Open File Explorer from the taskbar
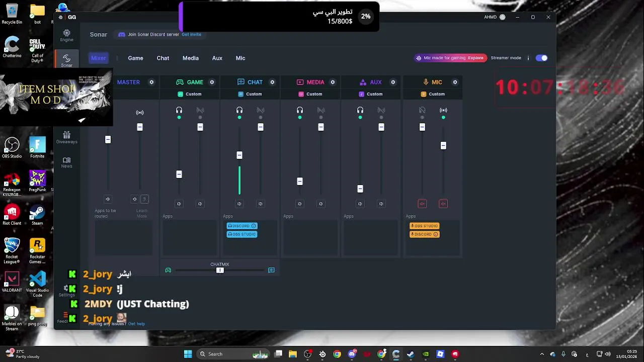The image size is (644, 362). point(293,354)
